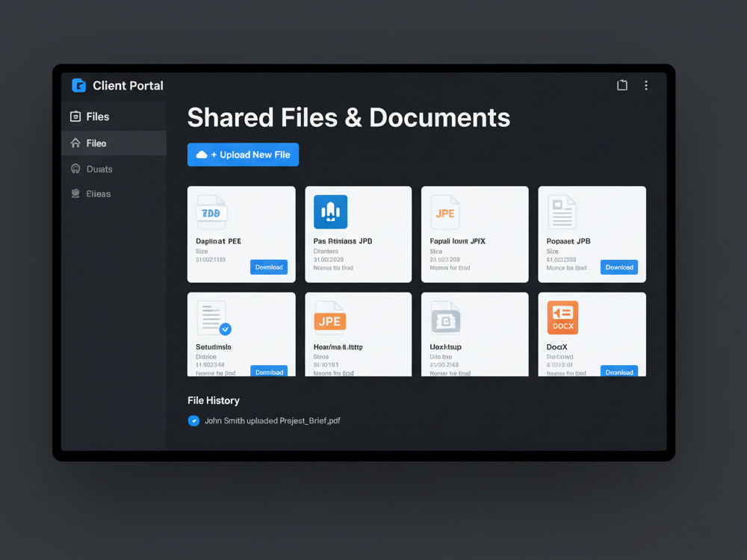
Task: Click Upload New File button
Action: click(243, 155)
